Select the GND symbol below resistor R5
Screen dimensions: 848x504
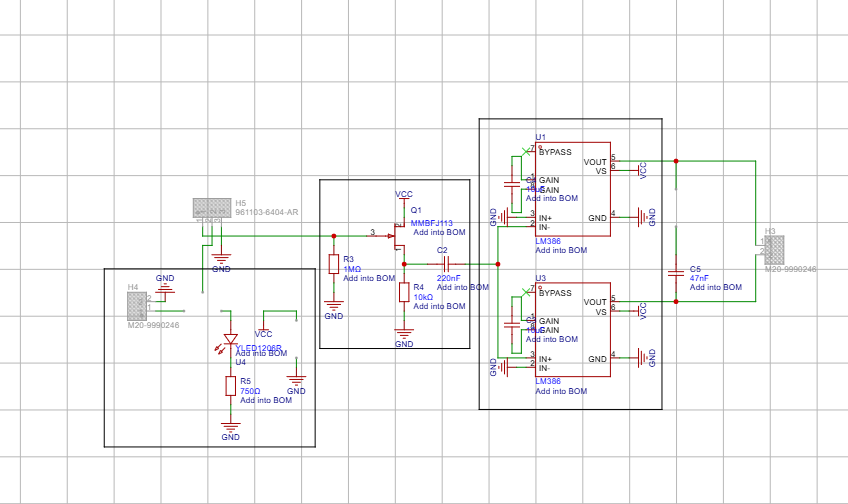[x=230, y=430]
